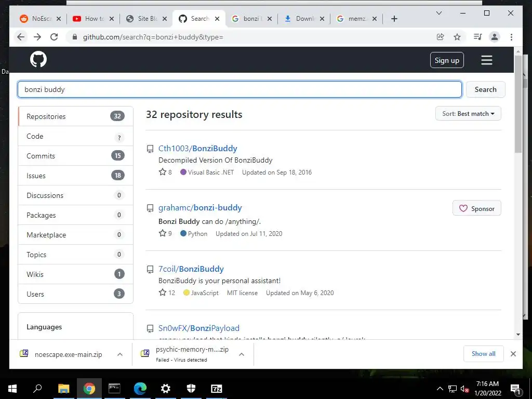Click the Chrome back arrow
Viewport: 532px width, 399px height.
(21, 37)
